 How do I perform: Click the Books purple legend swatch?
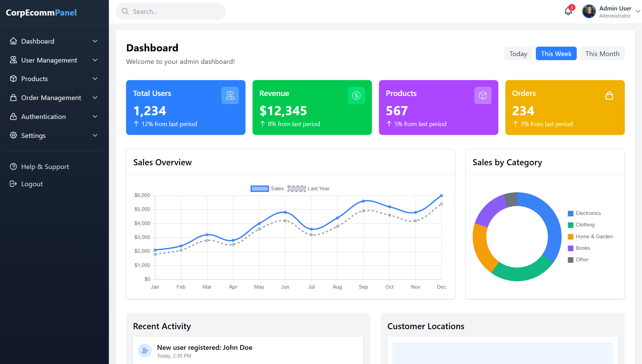[x=571, y=248]
